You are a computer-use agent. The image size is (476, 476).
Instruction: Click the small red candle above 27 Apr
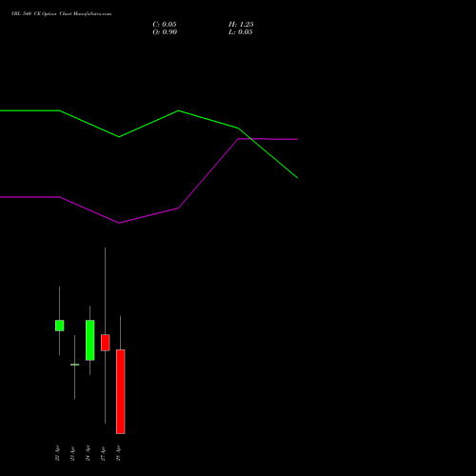click(x=106, y=343)
